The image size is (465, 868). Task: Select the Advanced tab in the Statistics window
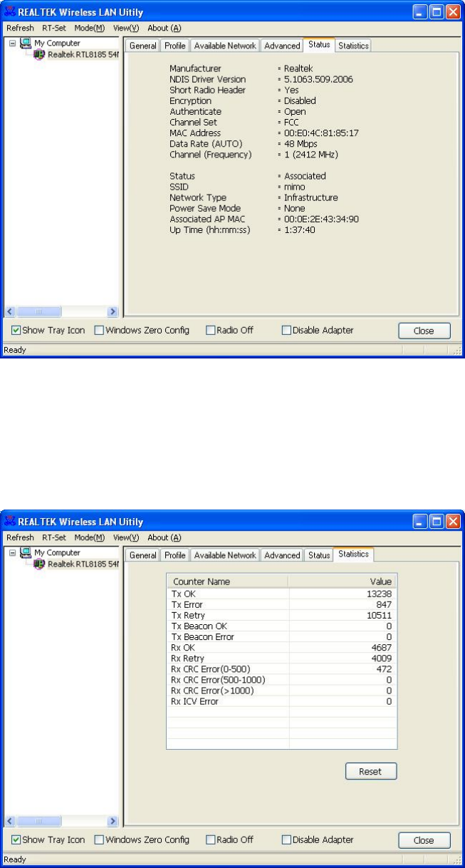point(282,555)
